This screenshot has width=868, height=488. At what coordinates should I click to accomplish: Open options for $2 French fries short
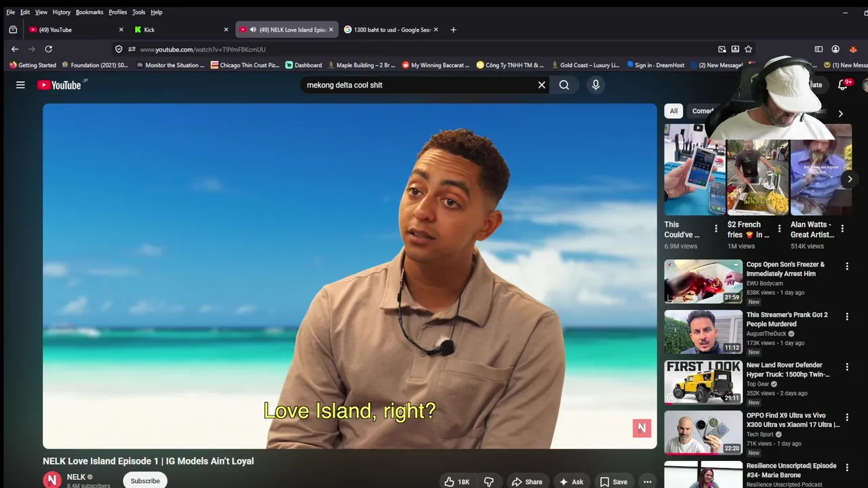pos(779,229)
